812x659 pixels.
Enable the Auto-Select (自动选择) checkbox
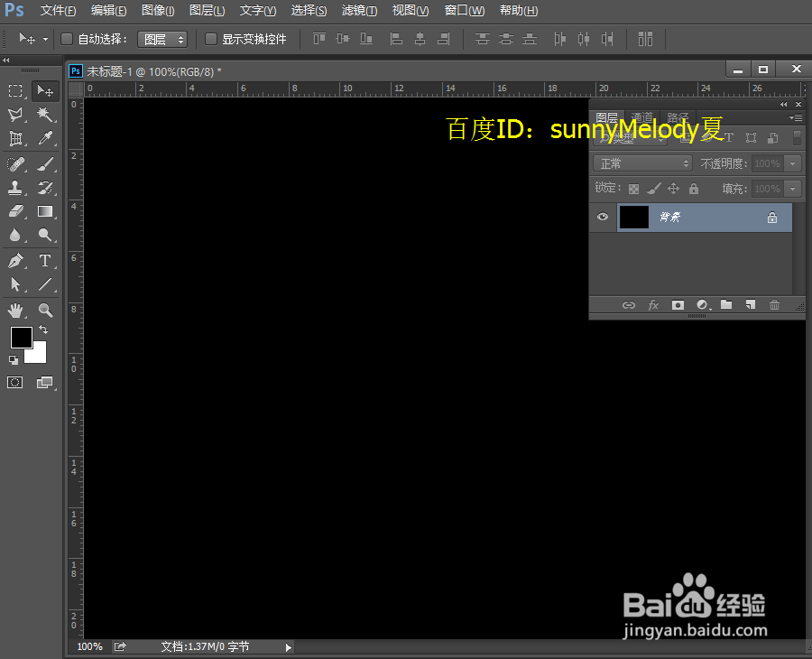coord(67,39)
